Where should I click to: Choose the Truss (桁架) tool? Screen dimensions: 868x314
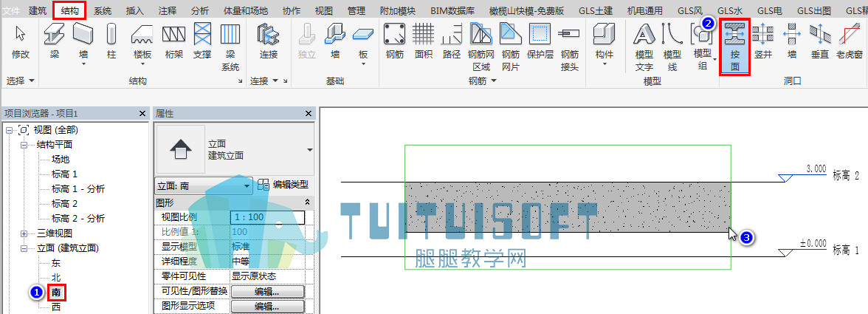pos(173,41)
